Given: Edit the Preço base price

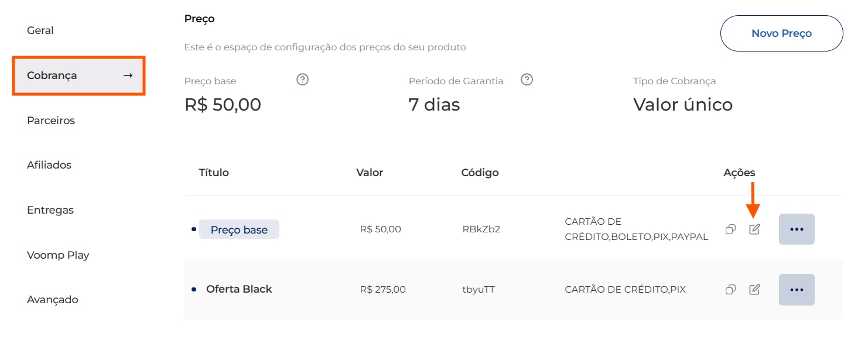Looking at the screenshot, I should click(754, 229).
